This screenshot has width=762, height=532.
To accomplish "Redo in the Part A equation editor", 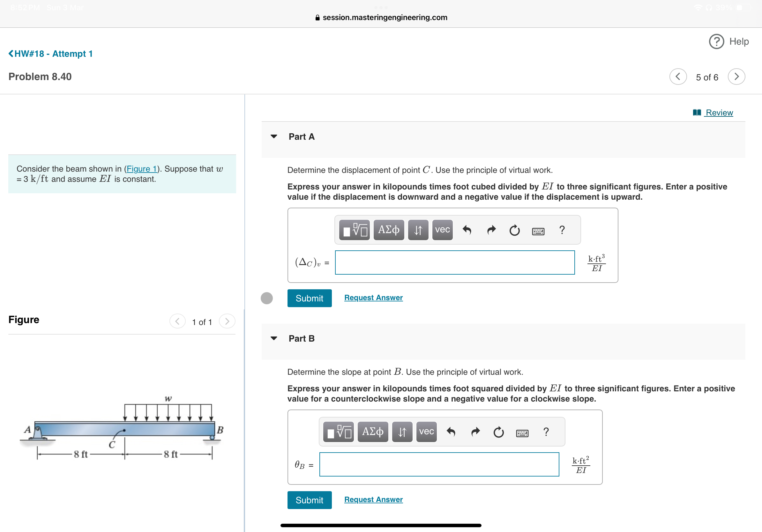I will (491, 230).
